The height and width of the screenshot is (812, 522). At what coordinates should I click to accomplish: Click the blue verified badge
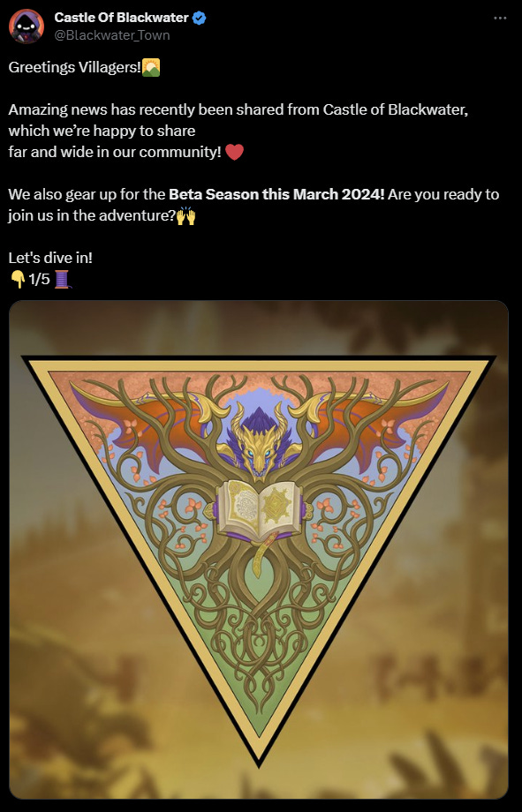click(199, 19)
